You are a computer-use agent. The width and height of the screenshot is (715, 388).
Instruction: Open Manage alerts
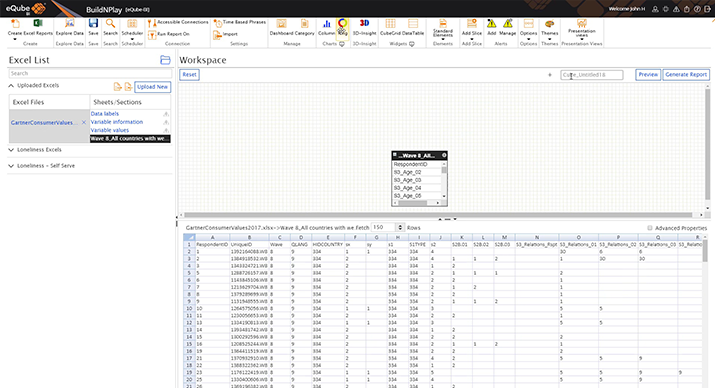pos(508,27)
